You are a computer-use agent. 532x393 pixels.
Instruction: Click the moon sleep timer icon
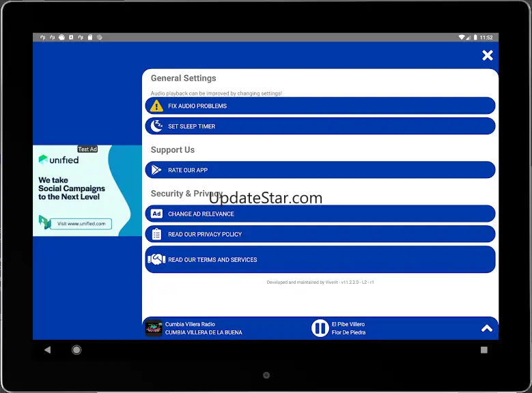(157, 126)
